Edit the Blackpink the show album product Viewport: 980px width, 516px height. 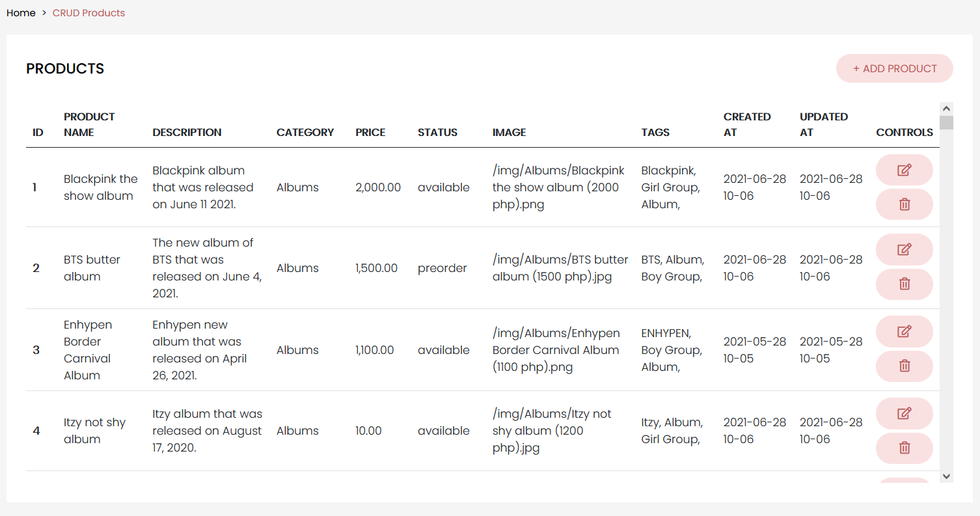click(x=904, y=170)
